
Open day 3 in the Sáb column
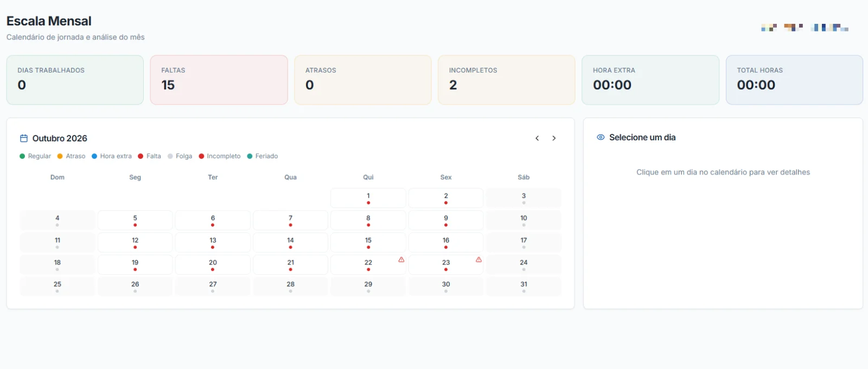click(524, 198)
